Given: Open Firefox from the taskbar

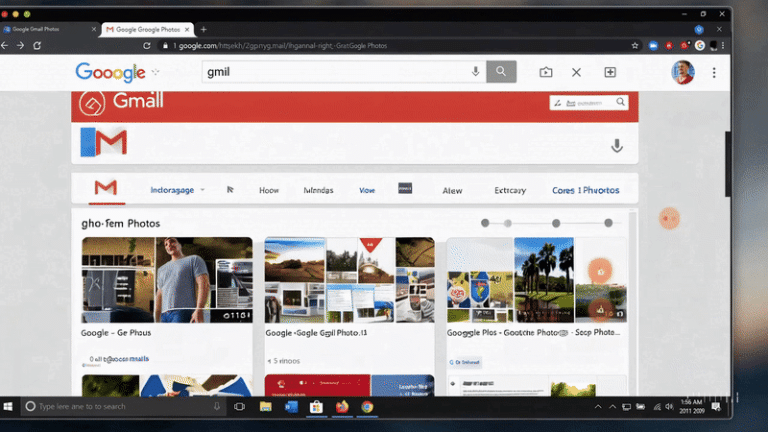Looking at the screenshot, I should coord(342,407).
